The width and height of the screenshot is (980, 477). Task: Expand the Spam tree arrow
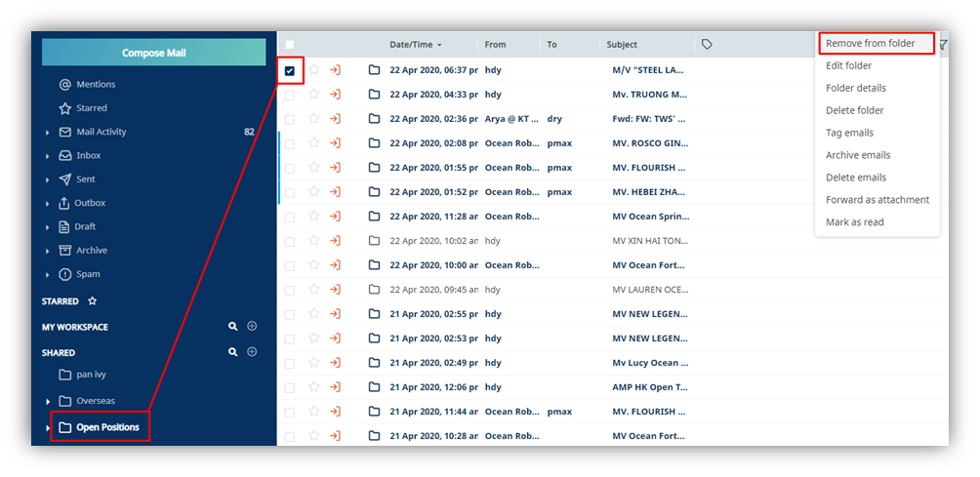tap(48, 275)
